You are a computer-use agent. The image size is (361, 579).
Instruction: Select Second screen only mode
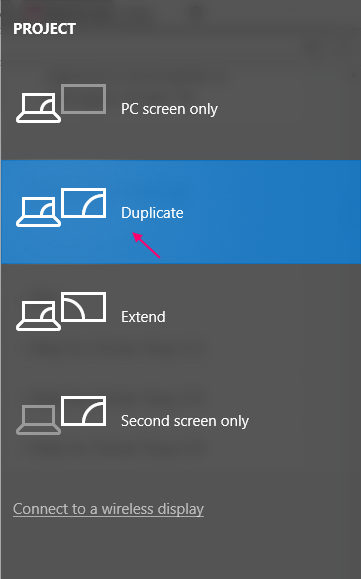pos(181,420)
